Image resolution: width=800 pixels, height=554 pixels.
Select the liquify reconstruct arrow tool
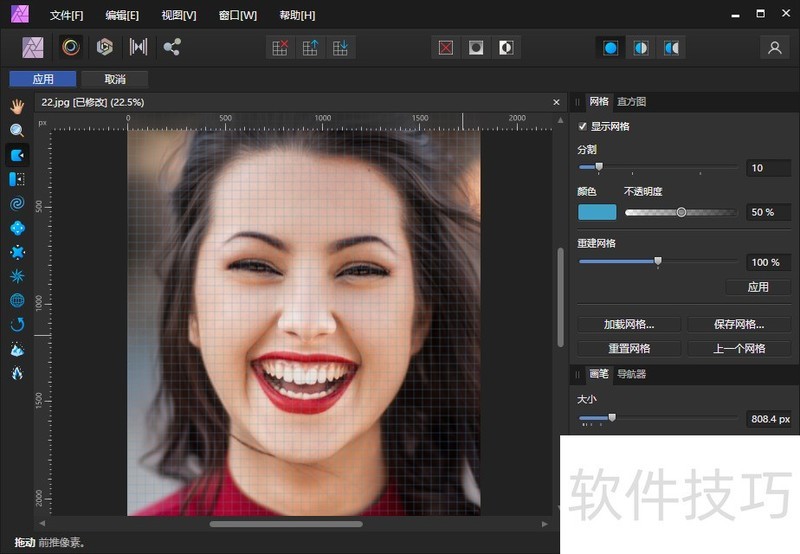point(17,324)
